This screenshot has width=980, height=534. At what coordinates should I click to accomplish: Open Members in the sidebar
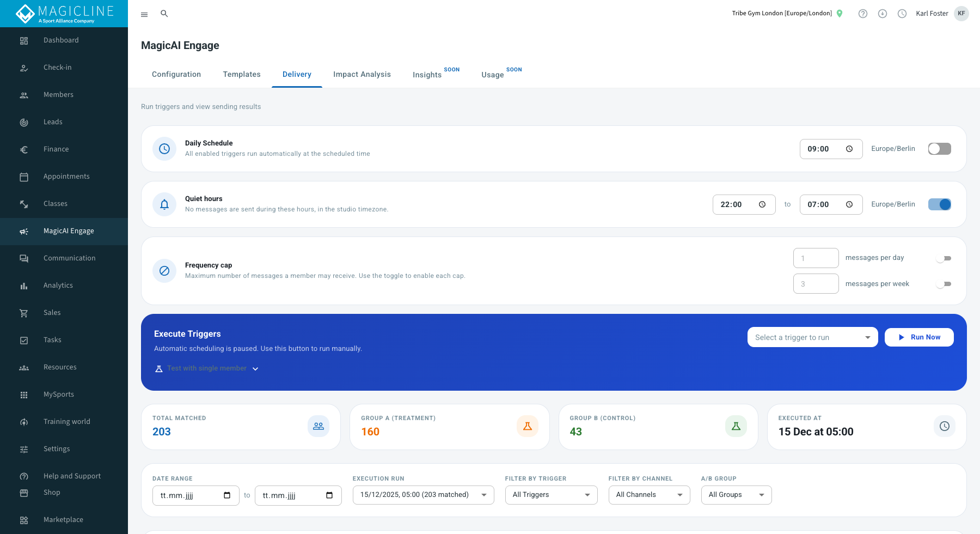pos(64,95)
